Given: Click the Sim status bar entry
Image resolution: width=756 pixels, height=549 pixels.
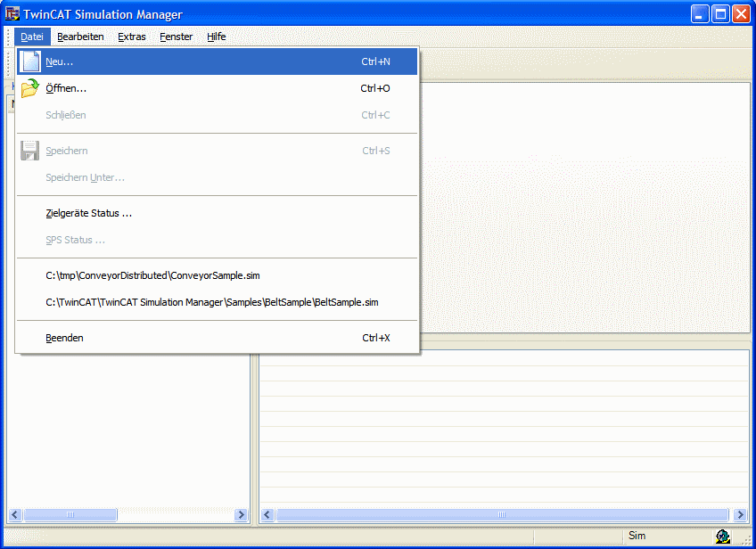Looking at the screenshot, I should tap(637, 536).
